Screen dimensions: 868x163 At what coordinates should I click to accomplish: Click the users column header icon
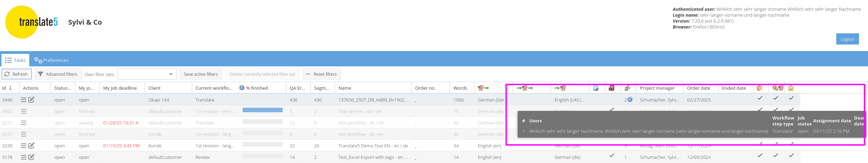(627, 88)
